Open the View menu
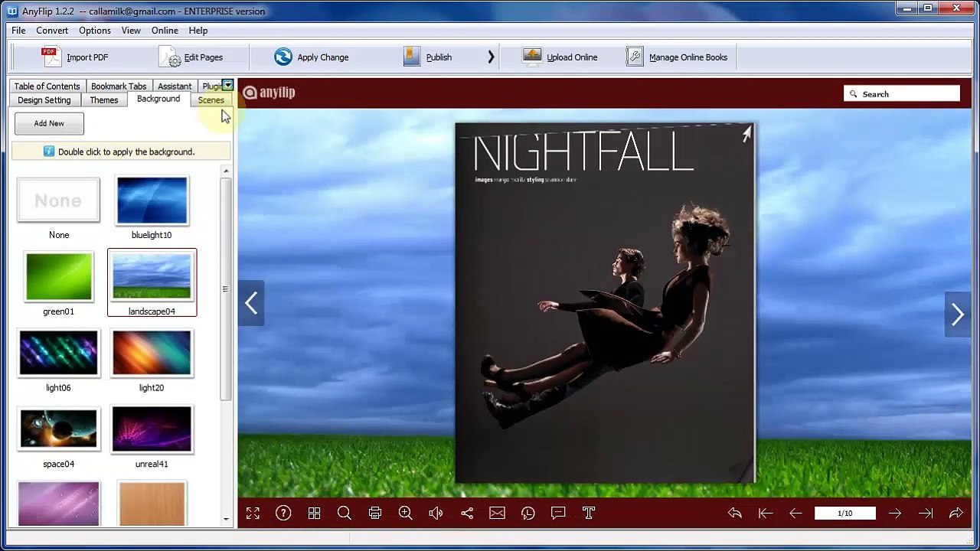 [x=131, y=31]
